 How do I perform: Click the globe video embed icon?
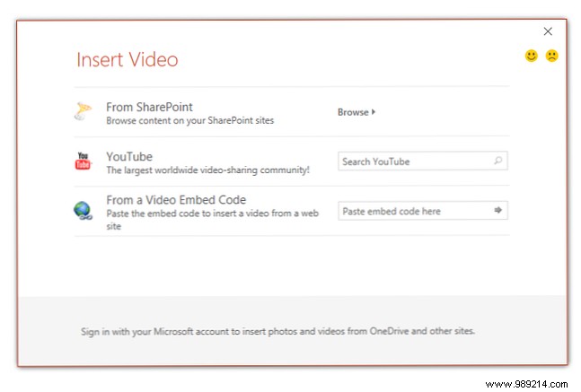83,210
